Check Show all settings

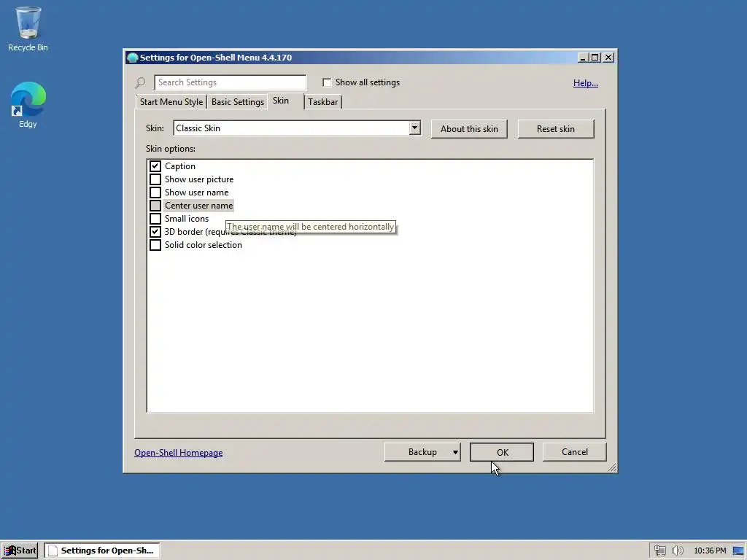[x=327, y=83]
